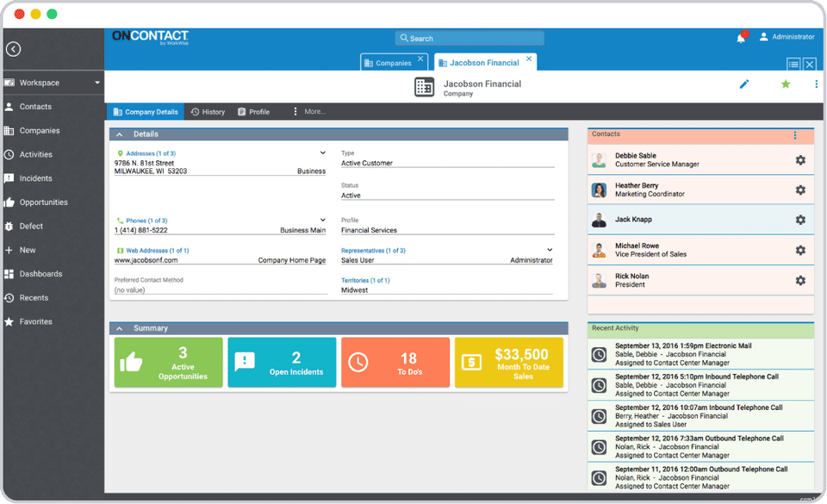Click the notification bell icon
The image size is (827, 504).
[740, 38]
